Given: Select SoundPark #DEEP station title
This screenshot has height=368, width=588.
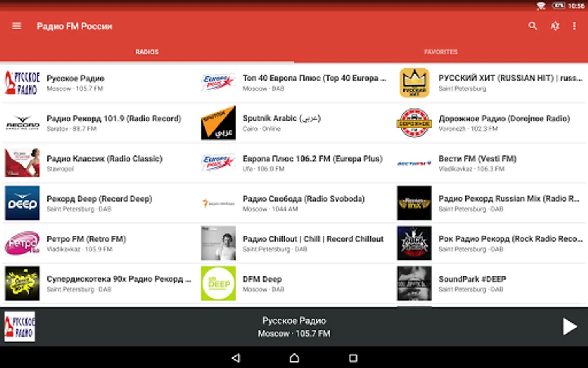Looking at the screenshot, I should [x=472, y=279].
